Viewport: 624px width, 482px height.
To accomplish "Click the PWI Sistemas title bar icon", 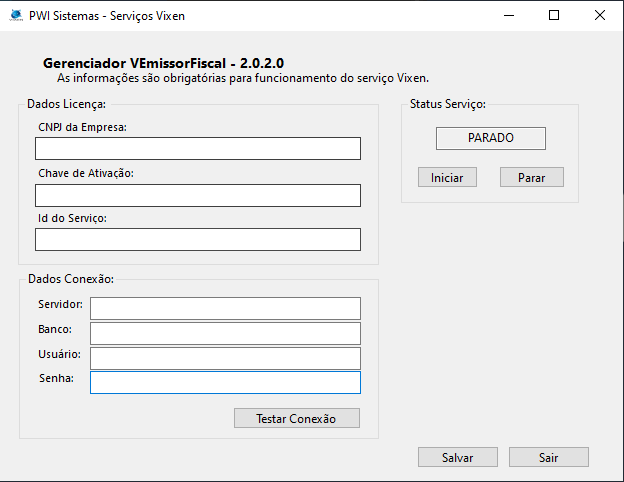I will tap(15, 16).
